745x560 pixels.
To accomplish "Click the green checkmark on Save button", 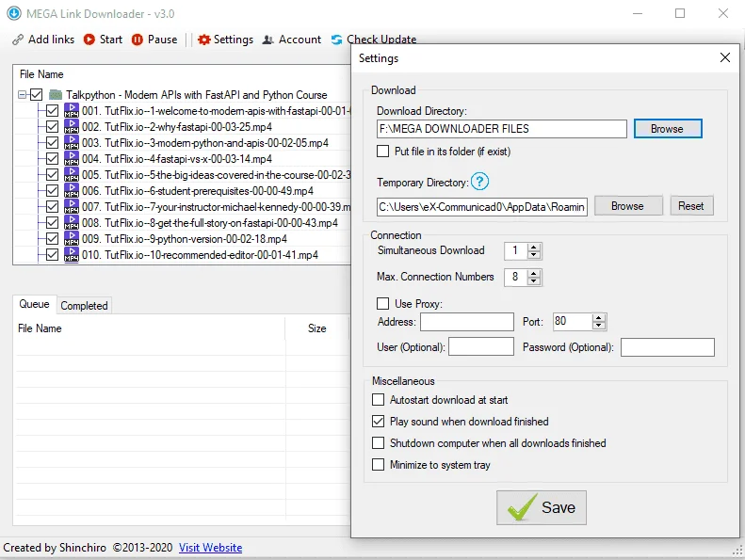I will (x=522, y=507).
